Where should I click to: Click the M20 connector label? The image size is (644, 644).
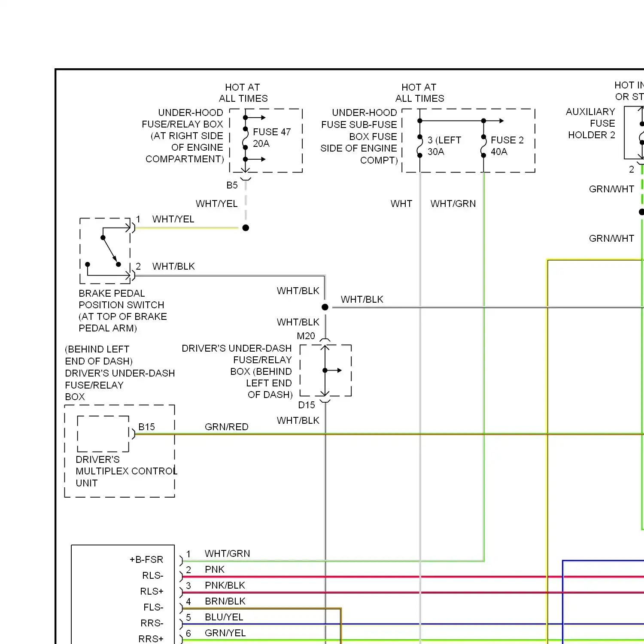pos(306,336)
